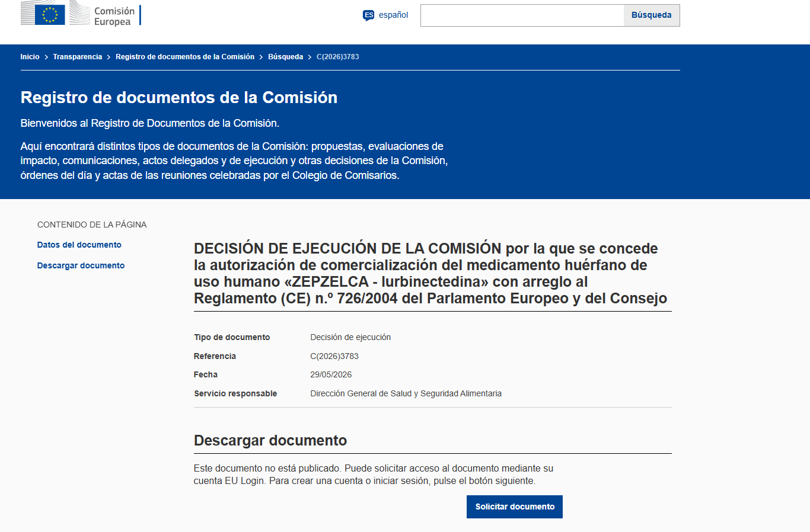Viewport: 810px width, 532px height.
Task: Click the Registro de documentos page heading
Action: (179, 97)
